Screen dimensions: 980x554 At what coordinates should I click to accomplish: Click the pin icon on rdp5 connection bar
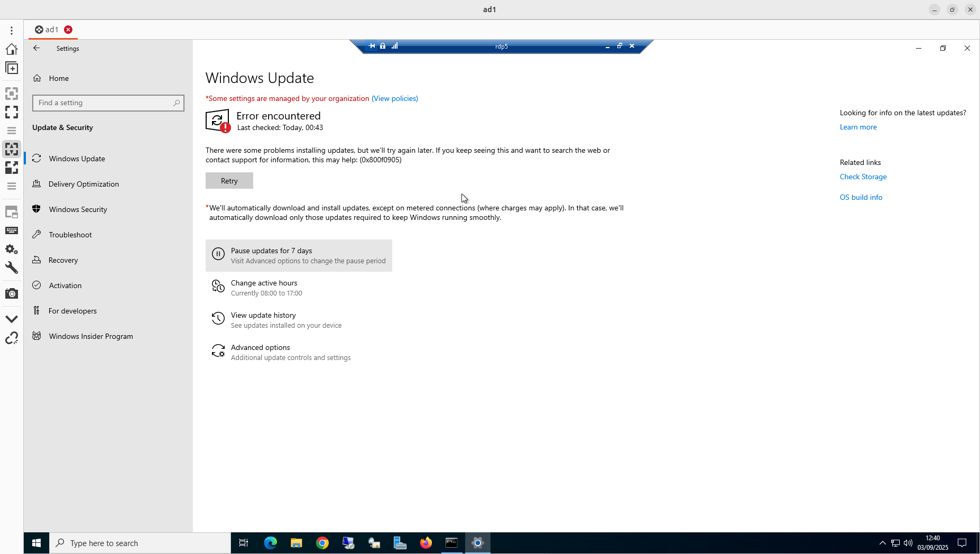pyautogui.click(x=372, y=46)
